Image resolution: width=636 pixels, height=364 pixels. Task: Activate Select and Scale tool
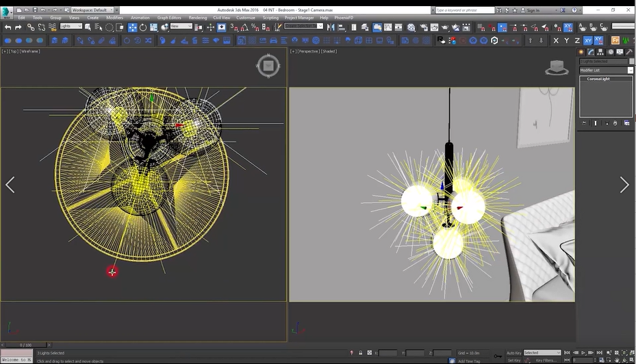click(154, 27)
